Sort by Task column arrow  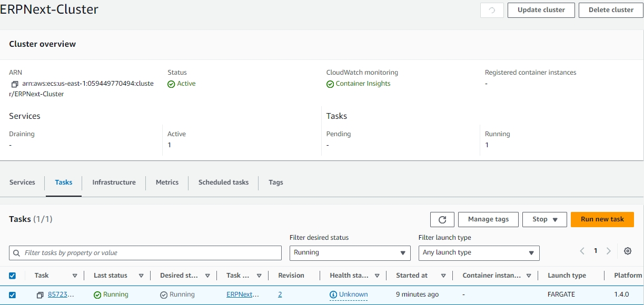tap(75, 276)
